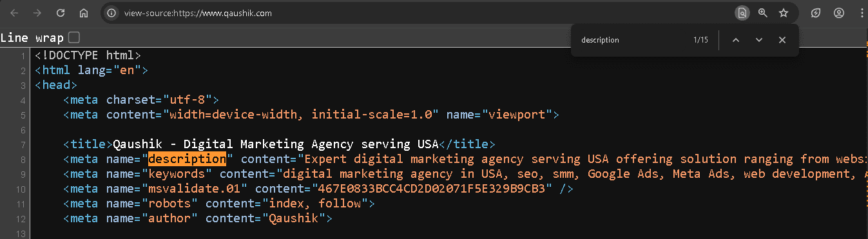The image size is (868, 239).
Task: Jump to previous search match
Action: coord(736,40)
